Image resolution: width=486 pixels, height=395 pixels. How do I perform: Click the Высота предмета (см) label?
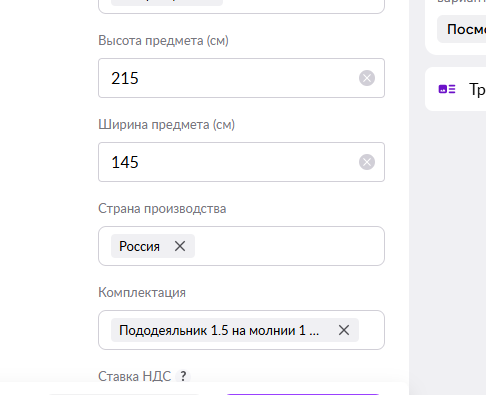click(163, 41)
